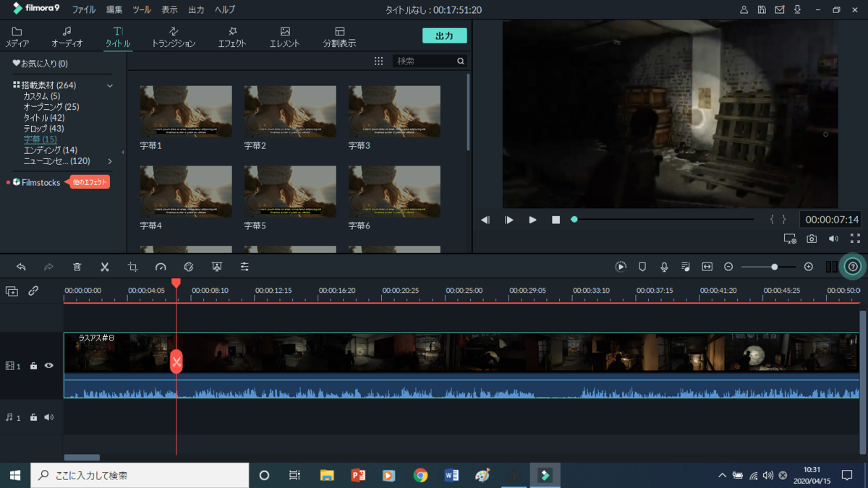This screenshot has height=488, width=868.
Task: Open the audio mixer icon
Action: pyautogui.click(x=686, y=267)
